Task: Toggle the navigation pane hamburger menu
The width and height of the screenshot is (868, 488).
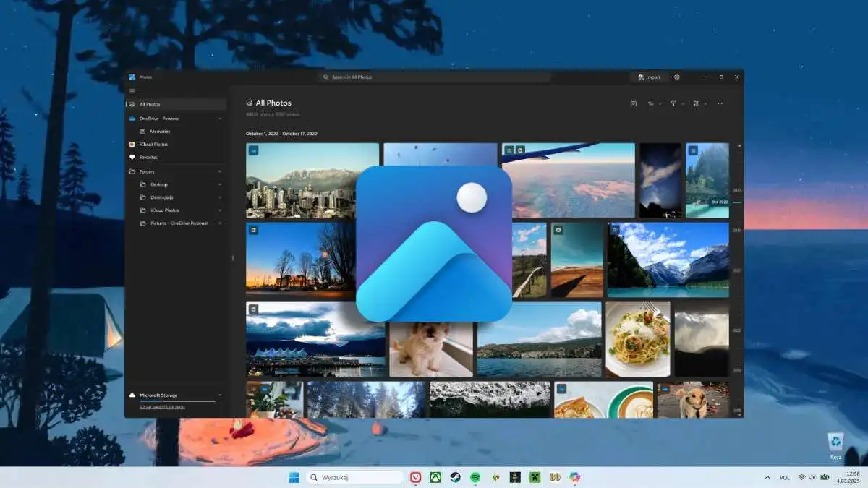Action: point(131,91)
